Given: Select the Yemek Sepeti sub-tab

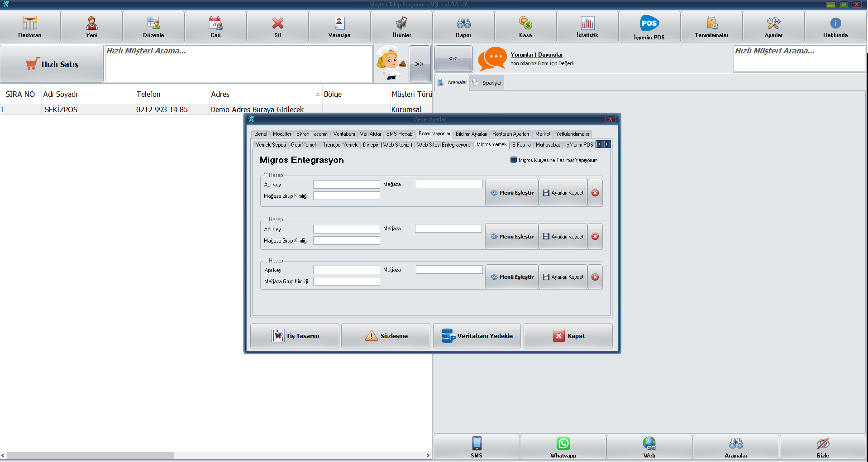Looking at the screenshot, I should pyautogui.click(x=271, y=145).
